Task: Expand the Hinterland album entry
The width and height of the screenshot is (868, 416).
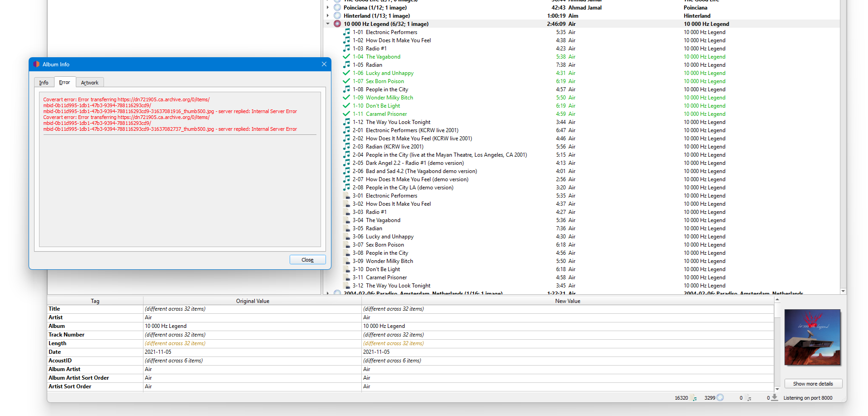Action: click(x=328, y=16)
